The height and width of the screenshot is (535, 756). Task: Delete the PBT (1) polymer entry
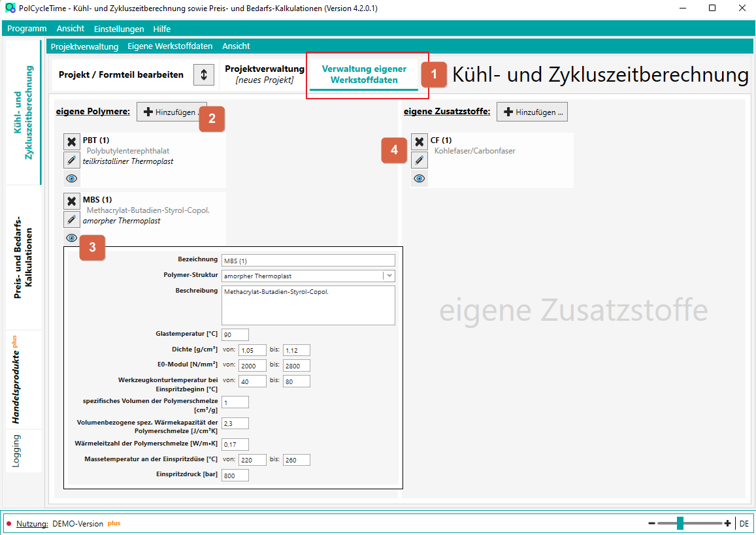72,142
